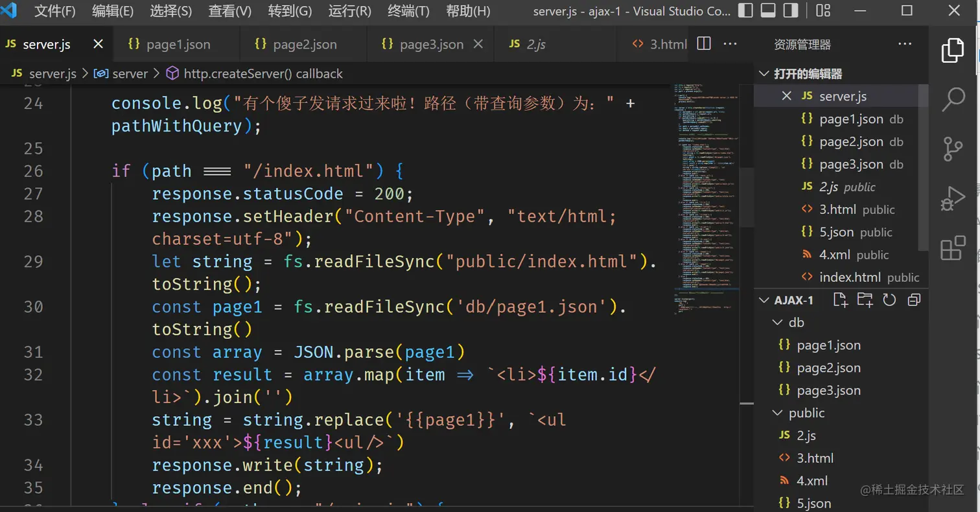Open the 文件(F) menu
The image size is (980, 512).
coord(55,11)
